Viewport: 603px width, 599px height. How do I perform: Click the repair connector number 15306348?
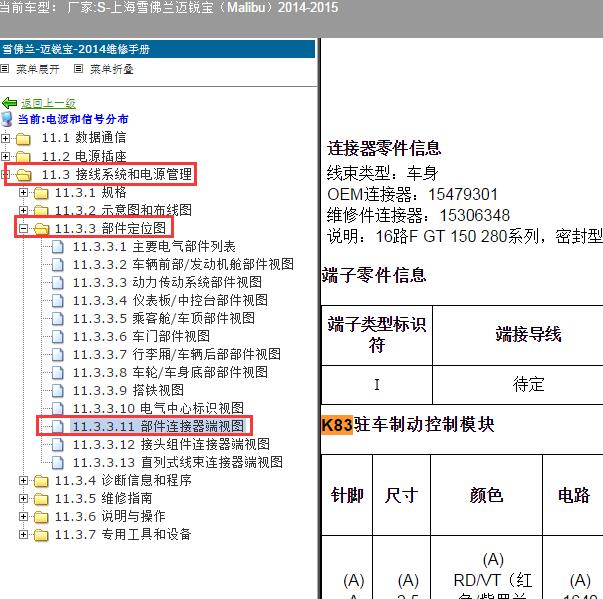(475, 215)
